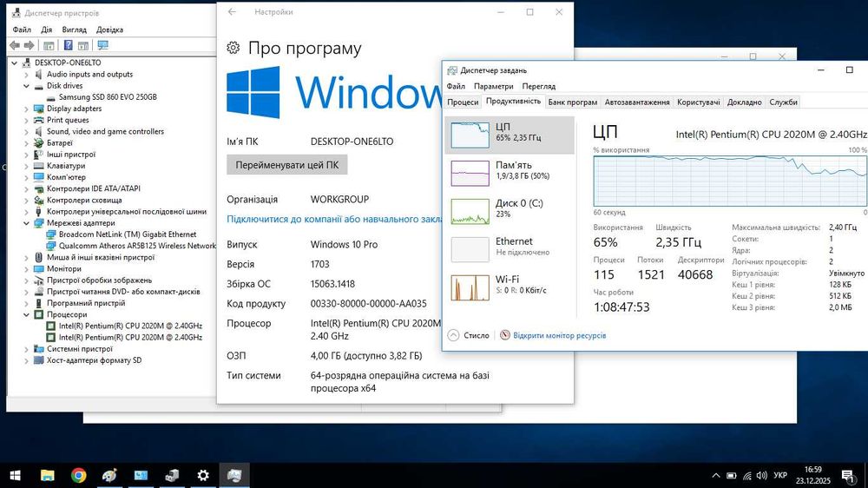Select Samsung SSD 860 EVO 250GB device
Image resolution: width=868 pixels, height=488 pixels.
coord(108,97)
